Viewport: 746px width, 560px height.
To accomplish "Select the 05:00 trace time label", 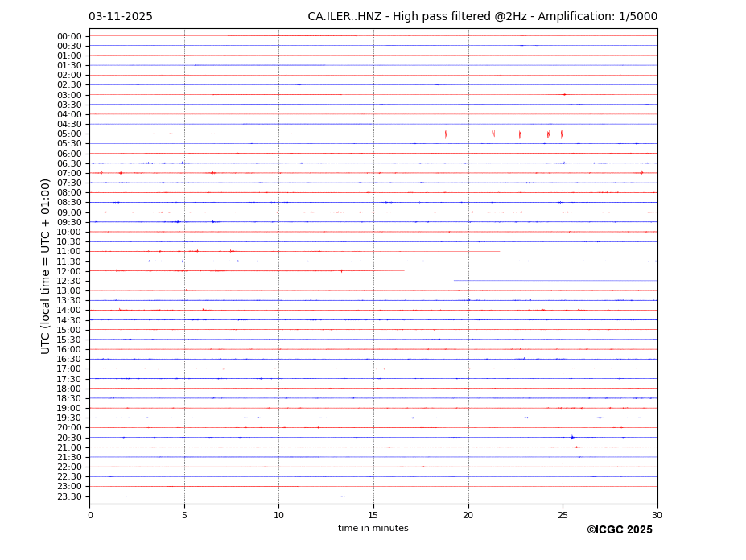I will [x=69, y=134].
